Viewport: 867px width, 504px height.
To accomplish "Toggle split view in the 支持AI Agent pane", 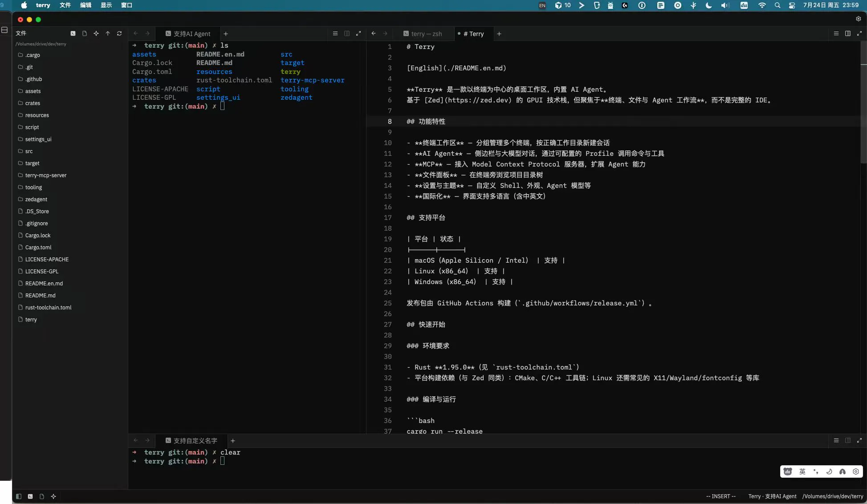I will [x=347, y=33].
